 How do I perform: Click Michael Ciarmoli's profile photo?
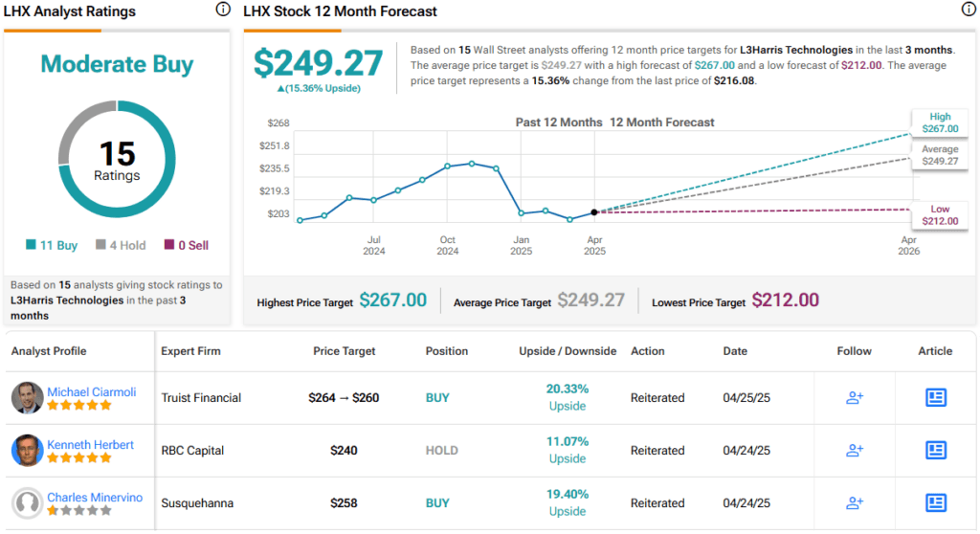[x=27, y=398]
